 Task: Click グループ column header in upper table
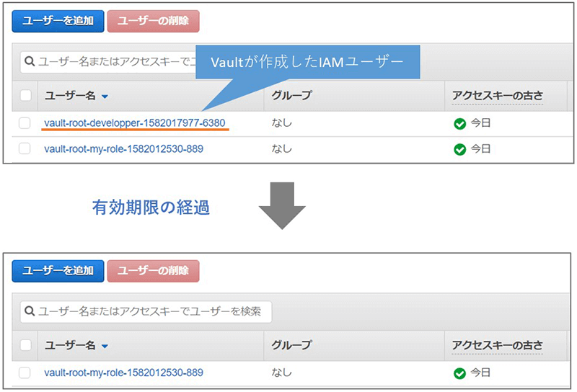tap(292, 95)
